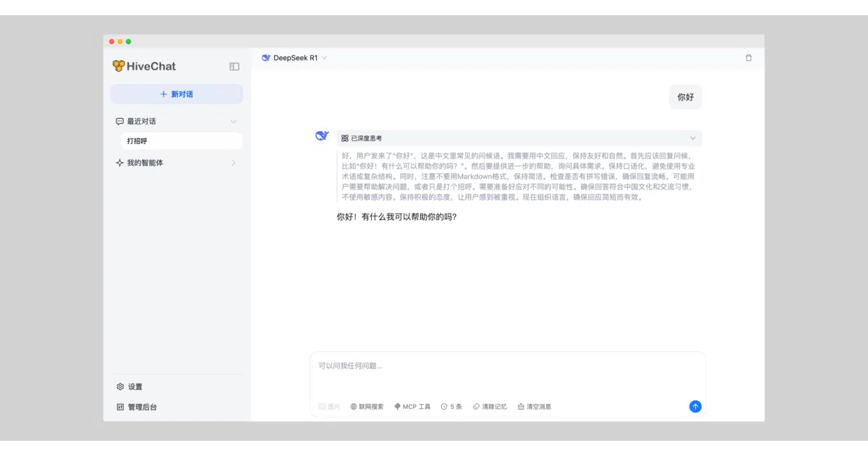Click the reply 你好！有什么我可以帮助你的吗？
This screenshot has width=868, height=456.
(396, 216)
